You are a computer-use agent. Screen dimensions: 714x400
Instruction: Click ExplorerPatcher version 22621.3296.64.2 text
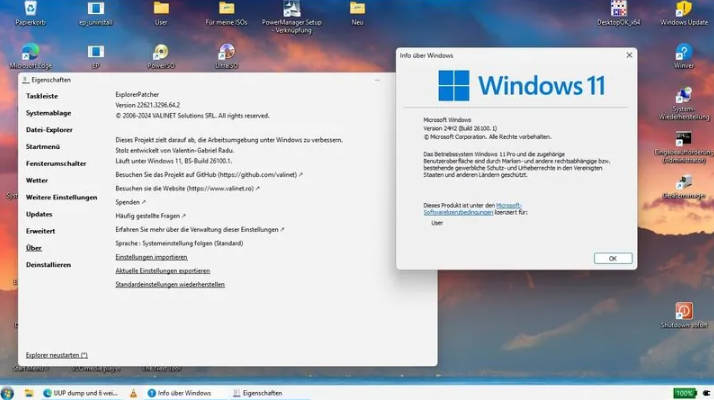tap(148, 105)
